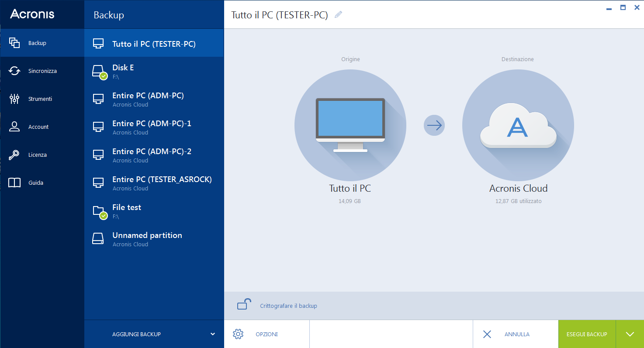This screenshot has height=348, width=644.
Task: Click the Strumenti sliders icon
Action: tap(14, 99)
